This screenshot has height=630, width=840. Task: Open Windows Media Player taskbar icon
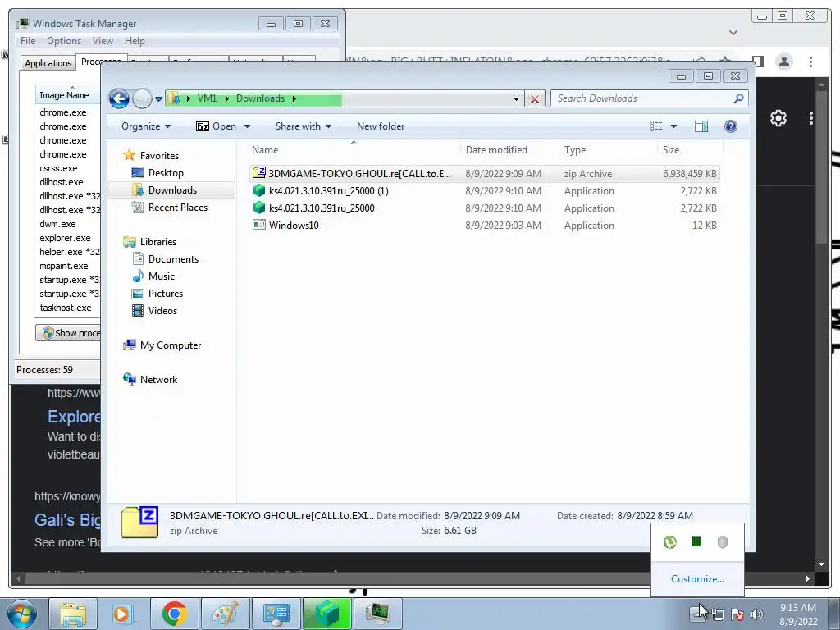click(124, 614)
